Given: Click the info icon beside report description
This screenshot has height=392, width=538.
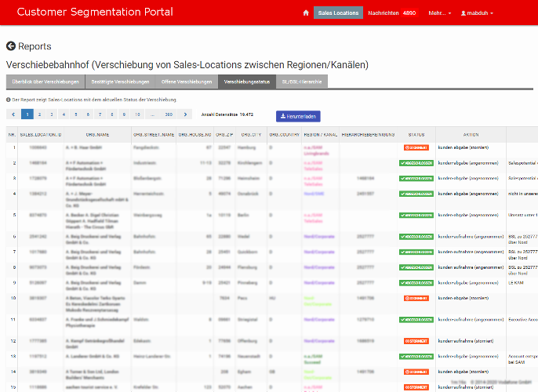Looking at the screenshot, I should point(9,100).
